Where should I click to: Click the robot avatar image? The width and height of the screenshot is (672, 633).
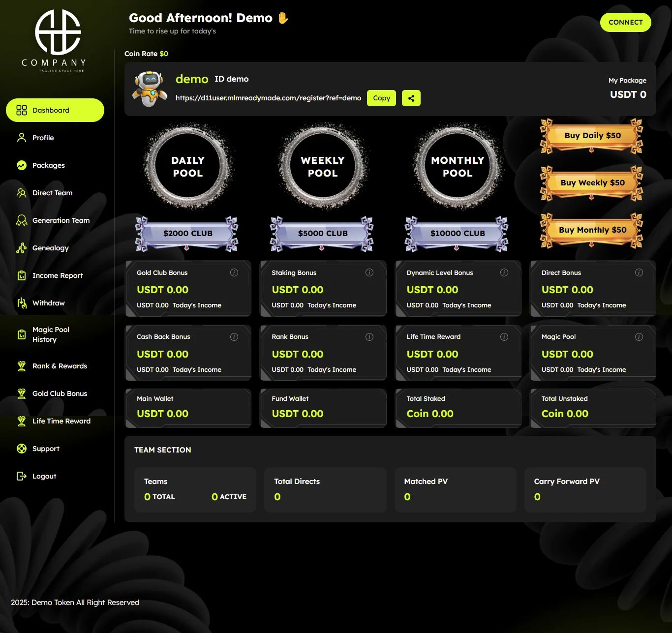coord(150,89)
